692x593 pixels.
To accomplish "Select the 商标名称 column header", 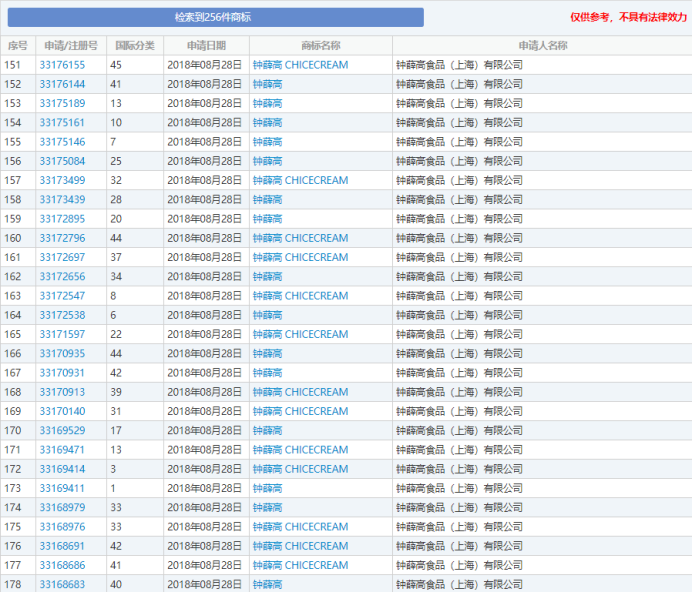I will coord(321,45).
